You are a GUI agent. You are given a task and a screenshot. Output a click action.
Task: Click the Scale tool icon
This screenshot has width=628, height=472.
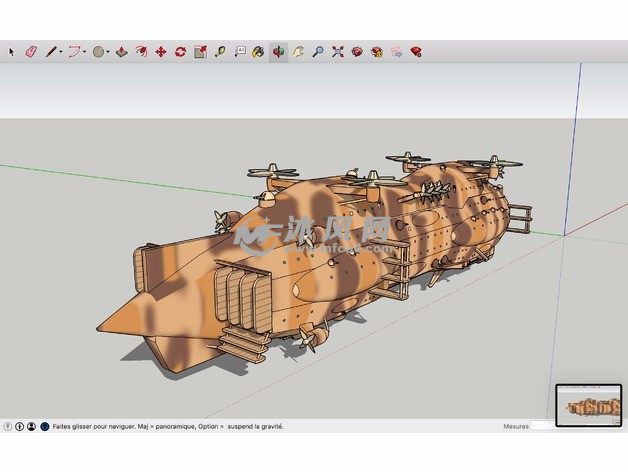pos(200,51)
